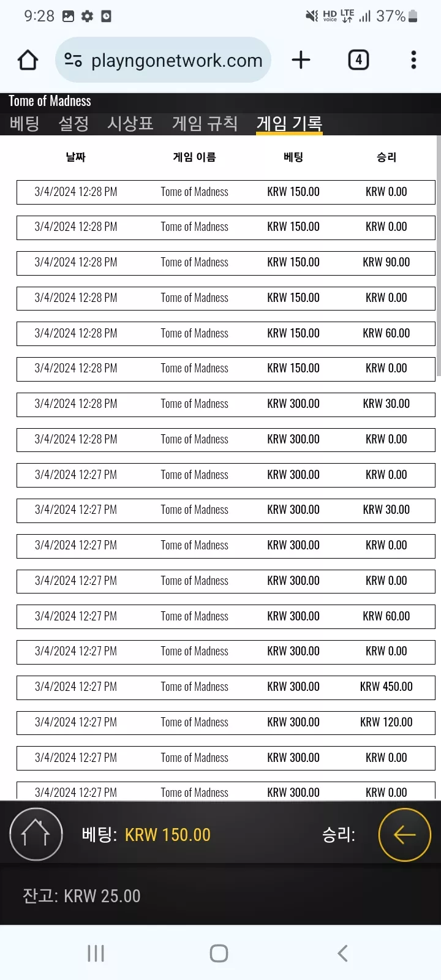Screen dimensions: 441x980
Task: Open a new tab with plus icon
Action: point(301,60)
